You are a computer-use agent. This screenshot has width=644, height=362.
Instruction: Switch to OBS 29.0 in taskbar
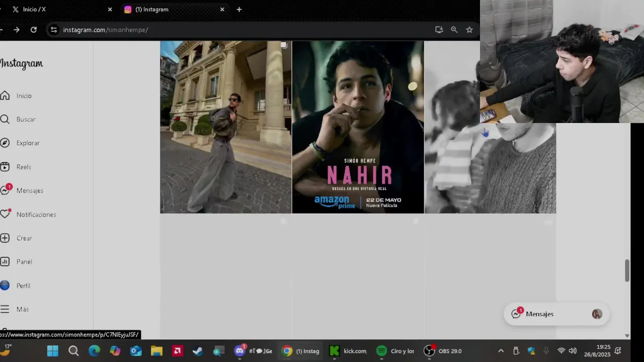coord(443,351)
